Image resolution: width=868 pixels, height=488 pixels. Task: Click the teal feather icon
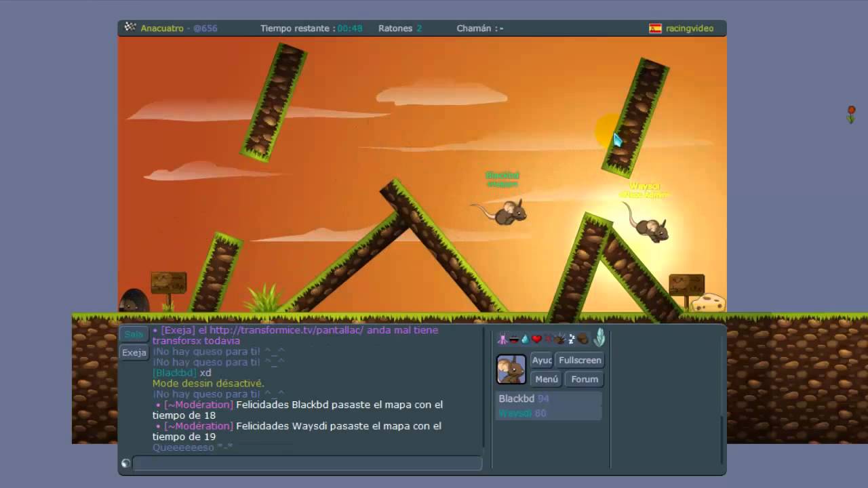coord(599,338)
